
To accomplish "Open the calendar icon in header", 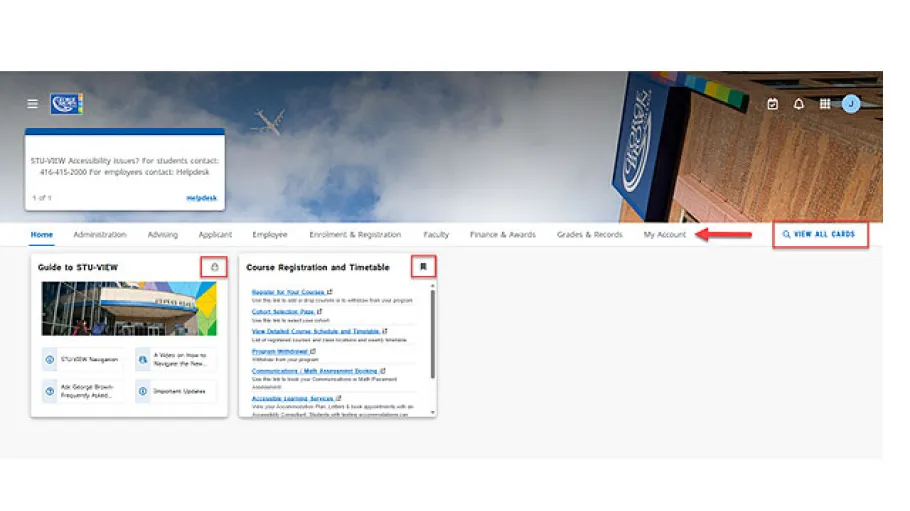I will tap(772, 104).
